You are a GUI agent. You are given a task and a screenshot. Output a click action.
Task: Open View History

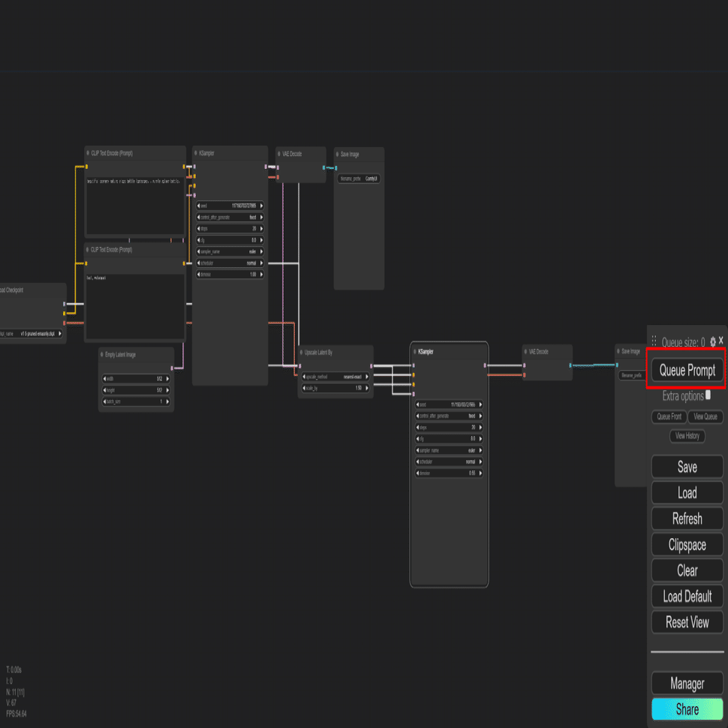click(x=687, y=435)
